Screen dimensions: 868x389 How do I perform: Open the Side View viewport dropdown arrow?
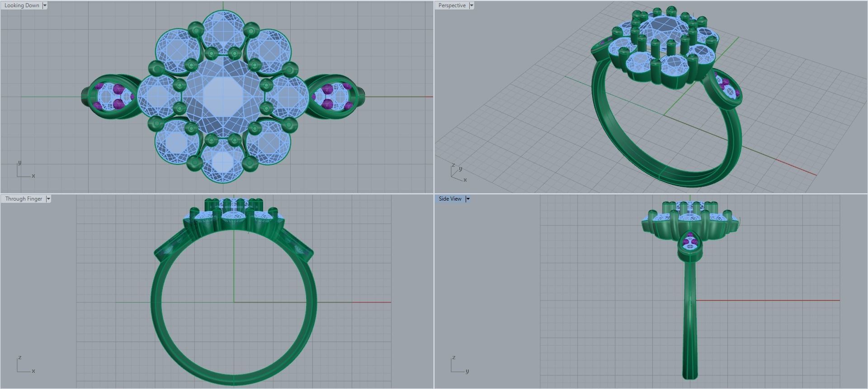(468, 199)
